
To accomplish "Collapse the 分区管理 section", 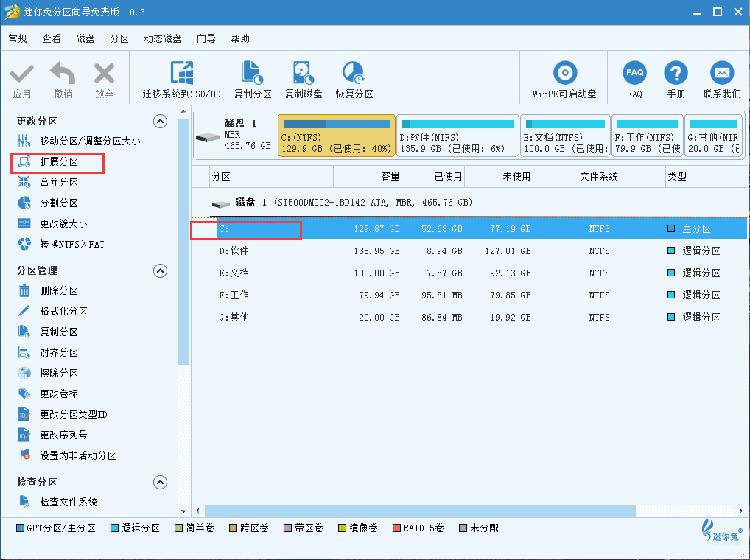I will (160, 270).
